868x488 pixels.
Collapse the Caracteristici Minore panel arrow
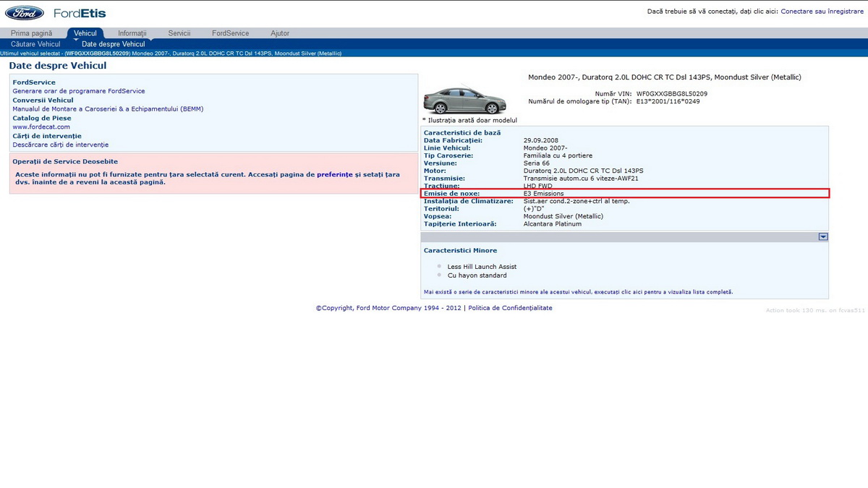pyautogui.click(x=822, y=237)
